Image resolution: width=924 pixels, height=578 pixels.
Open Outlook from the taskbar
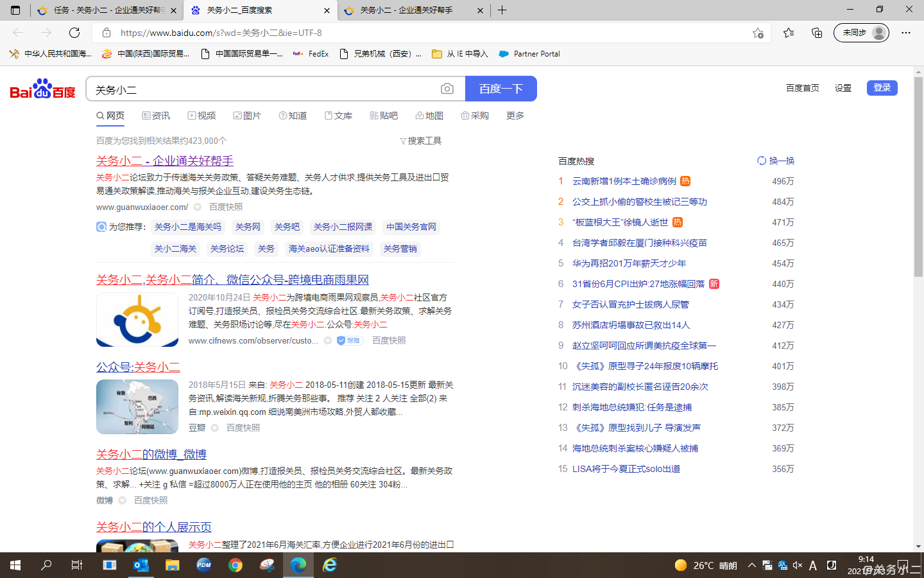[x=141, y=565]
